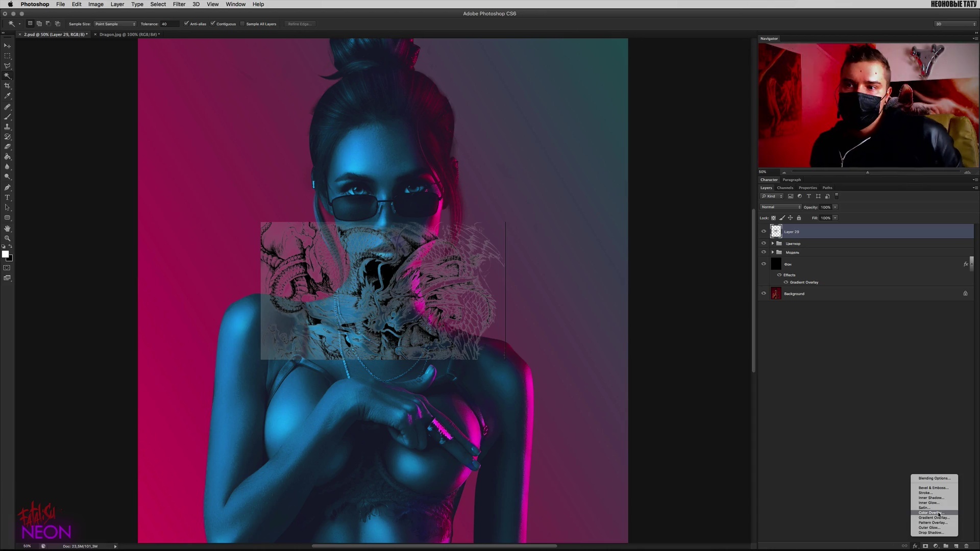This screenshot has width=980, height=551.
Task: Click the fx layer style icon at panel bottom
Action: tap(915, 546)
